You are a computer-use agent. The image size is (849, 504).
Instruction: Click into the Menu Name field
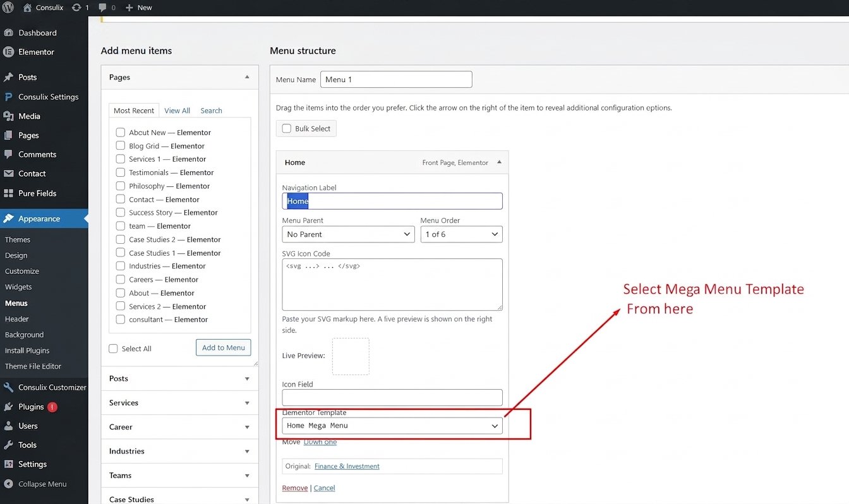[396, 80]
